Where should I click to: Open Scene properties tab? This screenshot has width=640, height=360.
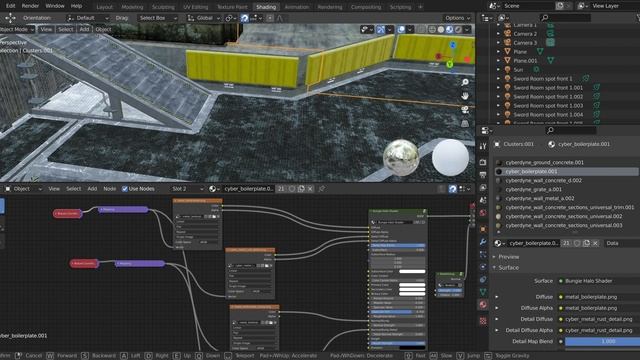pos(483,200)
